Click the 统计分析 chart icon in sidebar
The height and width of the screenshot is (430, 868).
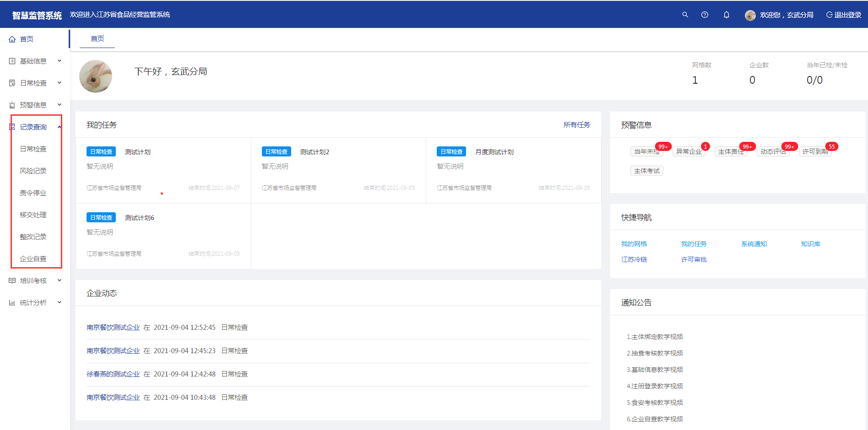tap(12, 303)
